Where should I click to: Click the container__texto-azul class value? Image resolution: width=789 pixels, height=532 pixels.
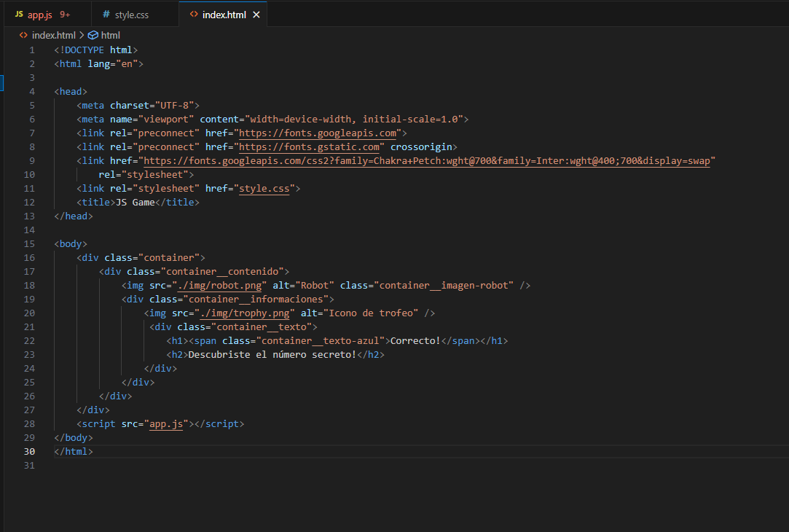(321, 341)
